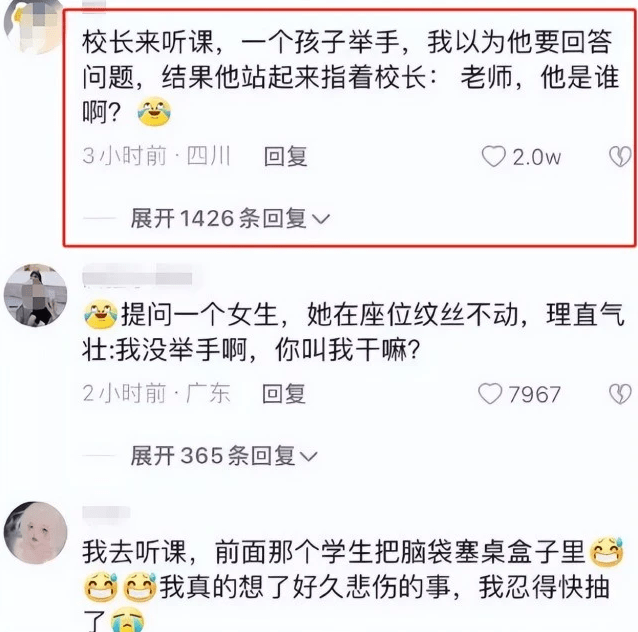
Task: Open the second commenter's avatar photo
Action: [x=35, y=295]
